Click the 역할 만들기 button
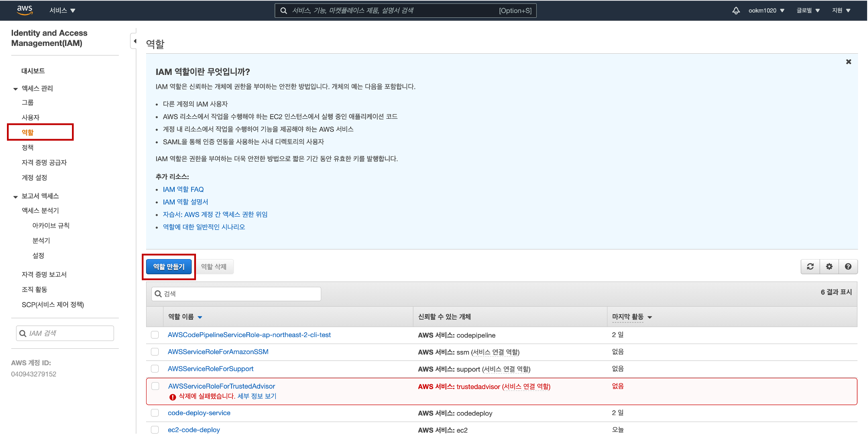 169,266
